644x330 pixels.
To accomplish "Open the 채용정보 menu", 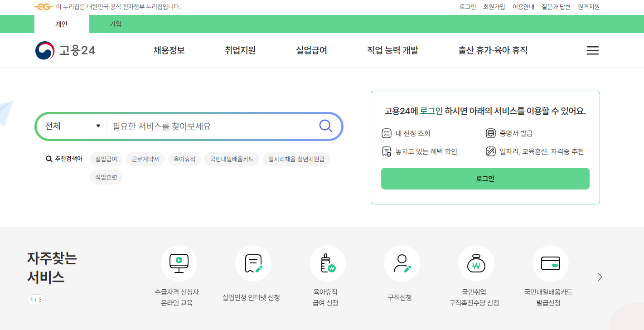I will point(169,50).
